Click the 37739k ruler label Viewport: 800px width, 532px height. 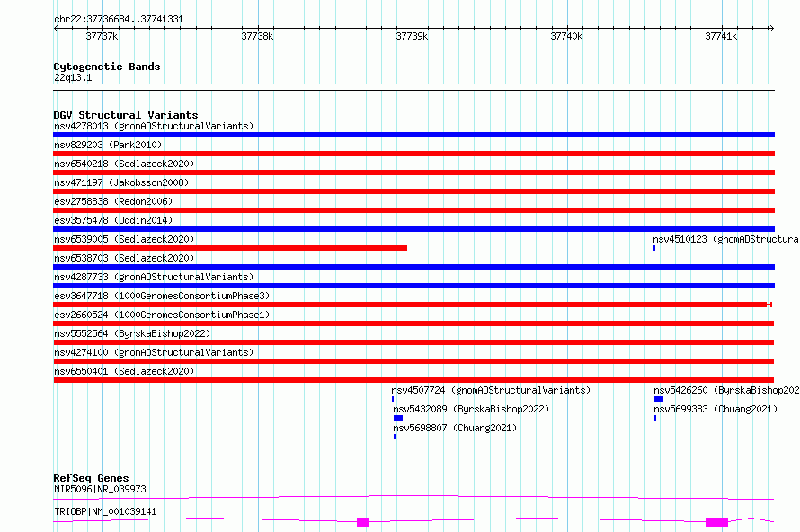click(412, 36)
